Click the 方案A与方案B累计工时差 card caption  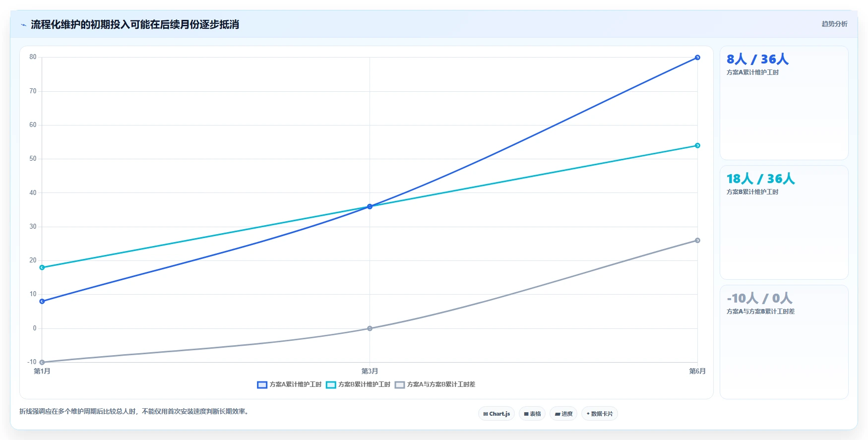(760, 312)
